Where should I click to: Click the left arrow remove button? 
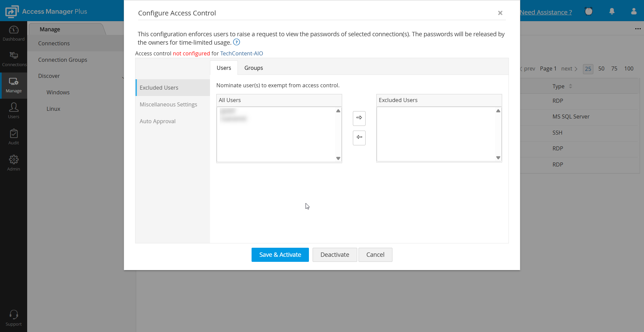pos(359,138)
